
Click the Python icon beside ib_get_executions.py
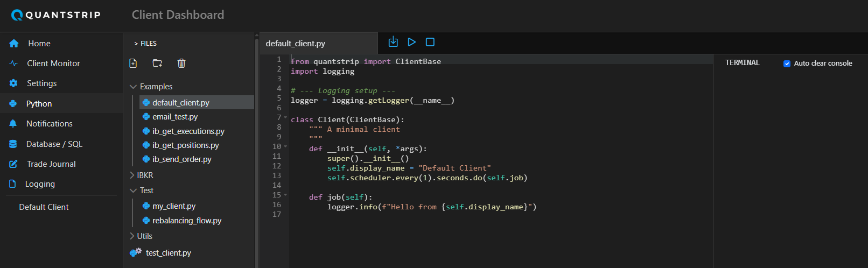point(146,131)
